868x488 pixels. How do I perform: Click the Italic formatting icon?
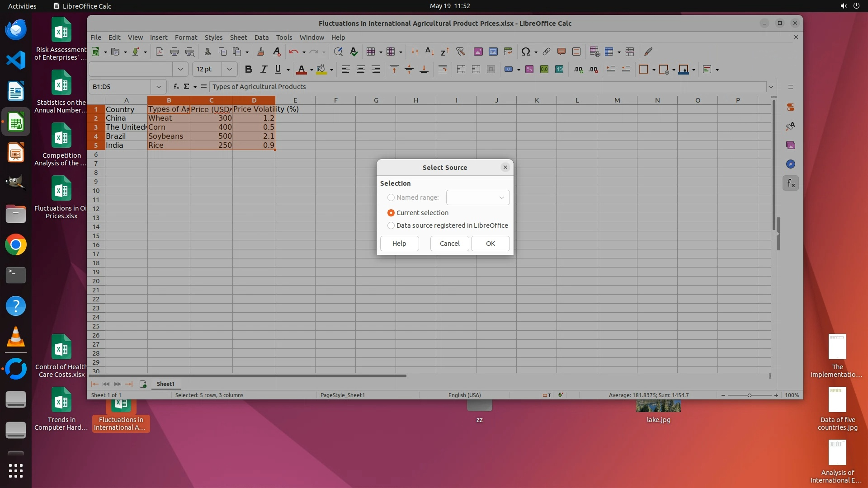pyautogui.click(x=264, y=69)
